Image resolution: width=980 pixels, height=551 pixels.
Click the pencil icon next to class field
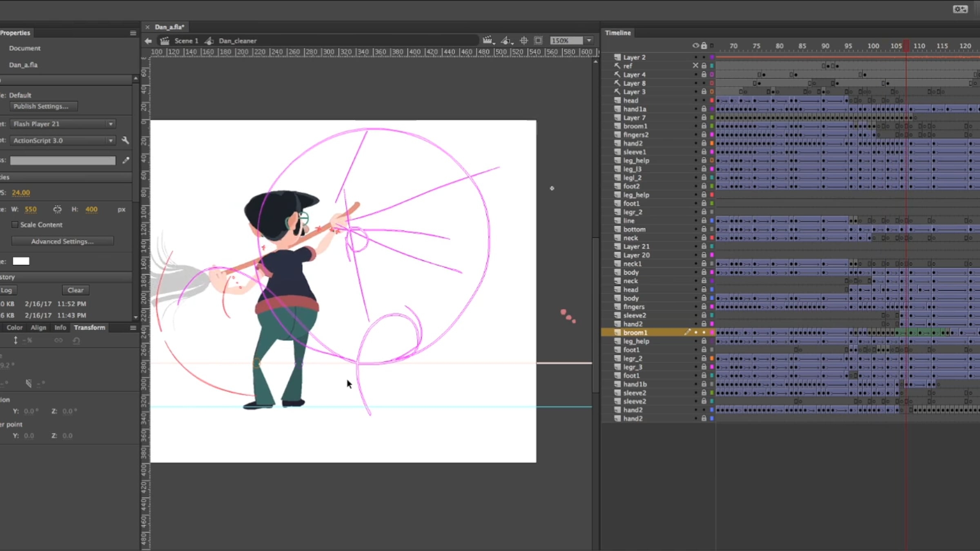click(126, 160)
